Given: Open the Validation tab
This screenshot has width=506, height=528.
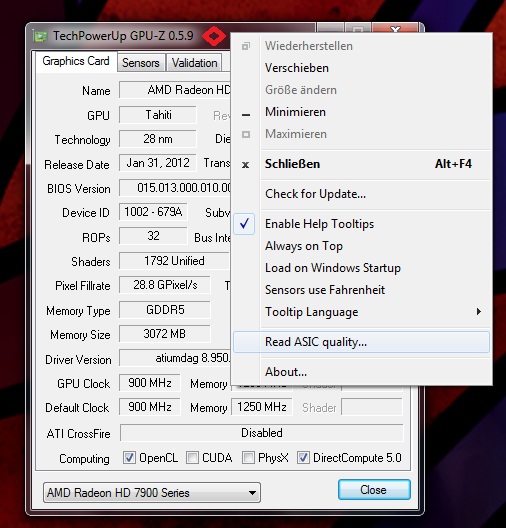Looking at the screenshot, I should (x=195, y=63).
